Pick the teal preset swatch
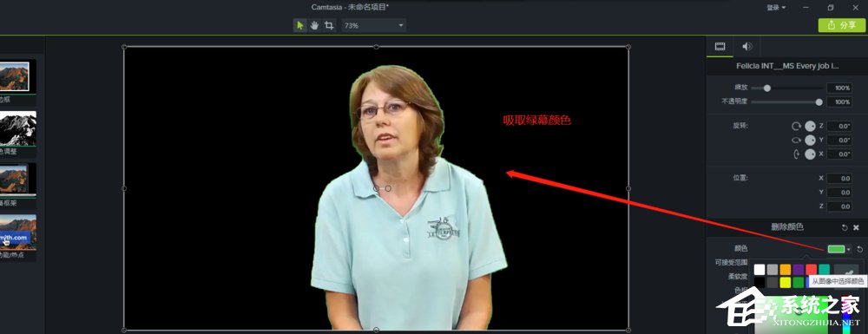The image size is (868, 334). (825, 269)
